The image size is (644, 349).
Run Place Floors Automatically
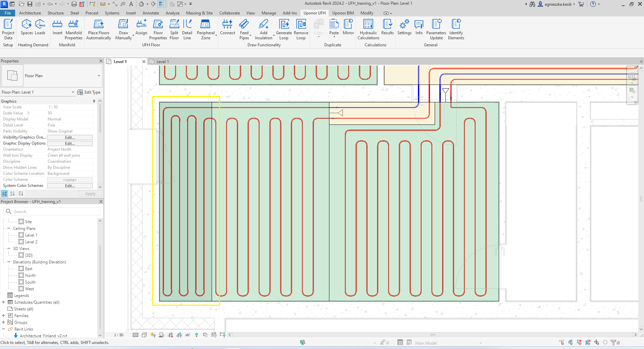(x=99, y=29)
